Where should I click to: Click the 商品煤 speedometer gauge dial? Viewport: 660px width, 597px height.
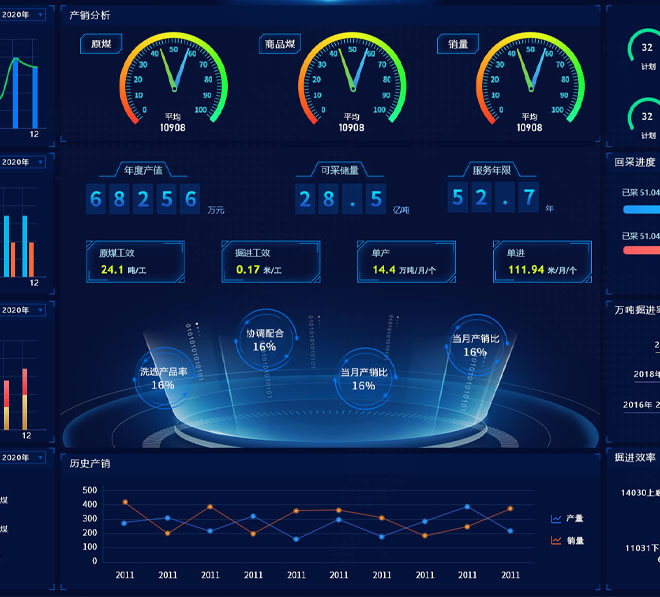point(352,78)
